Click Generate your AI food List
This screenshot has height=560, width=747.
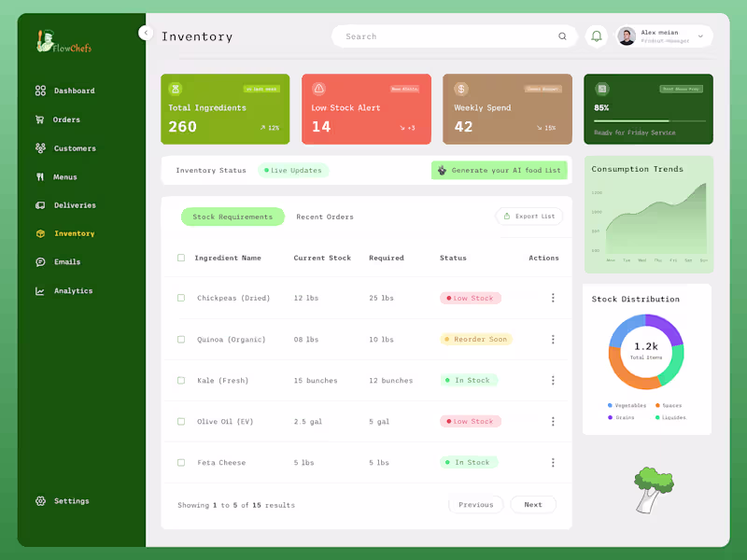pyautogui.click(x=499, y=170)
